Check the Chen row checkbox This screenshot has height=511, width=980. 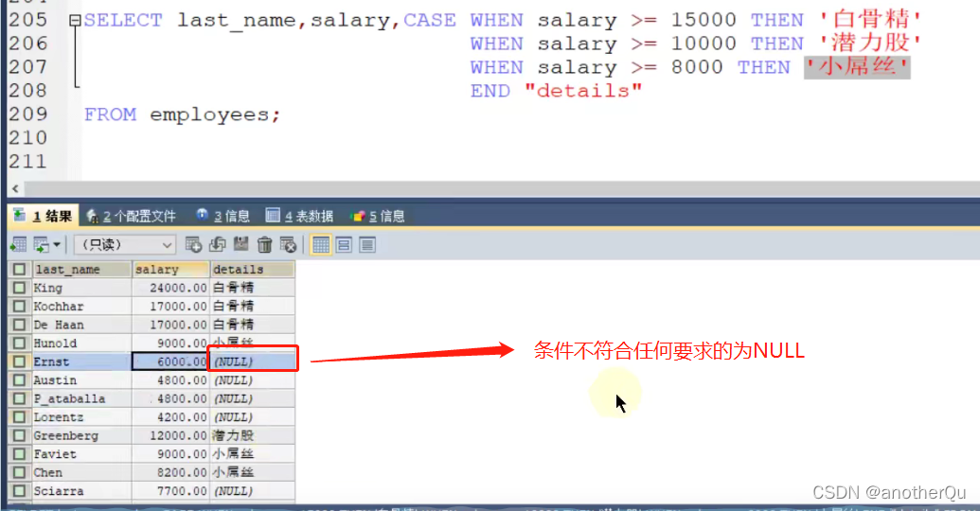tap(19, 472)
